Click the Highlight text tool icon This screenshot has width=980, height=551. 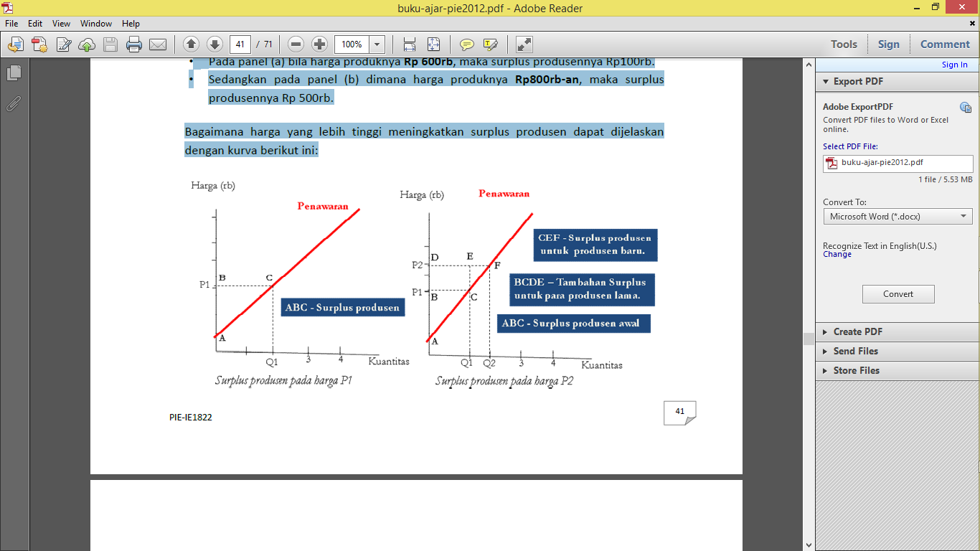pyautogui.click(x=491, y=44)
